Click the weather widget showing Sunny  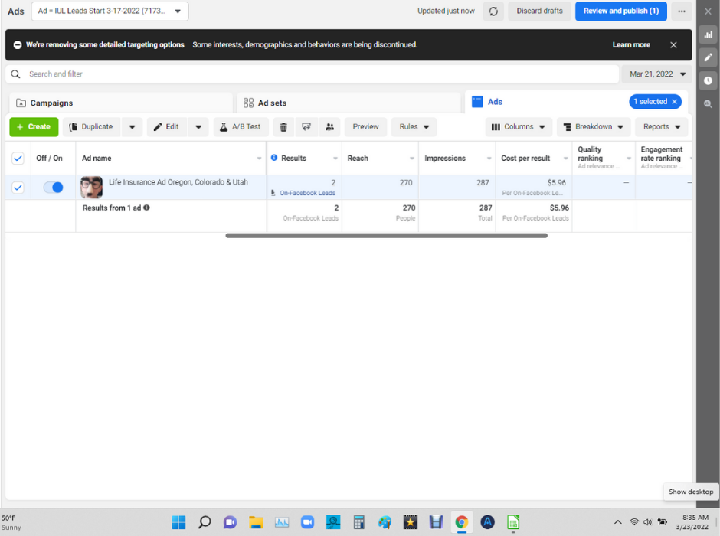pyautogui.click(x=11, y=522)
